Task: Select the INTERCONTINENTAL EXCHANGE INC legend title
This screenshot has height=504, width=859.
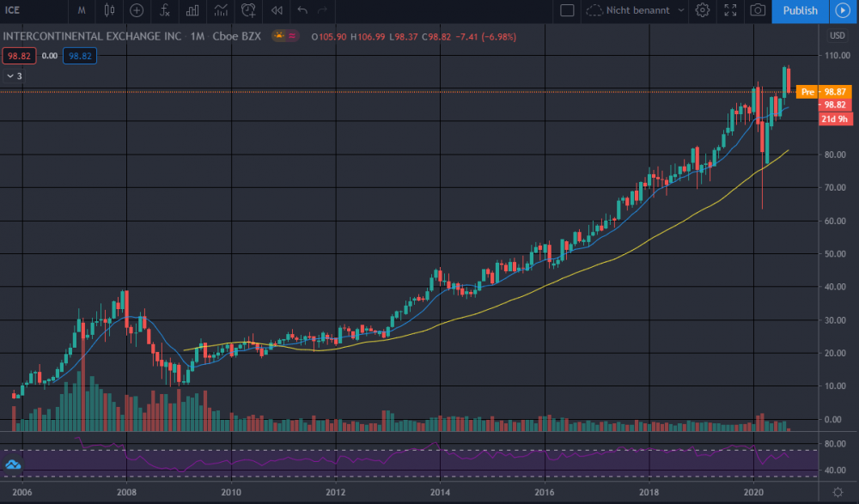Action: 92,36
